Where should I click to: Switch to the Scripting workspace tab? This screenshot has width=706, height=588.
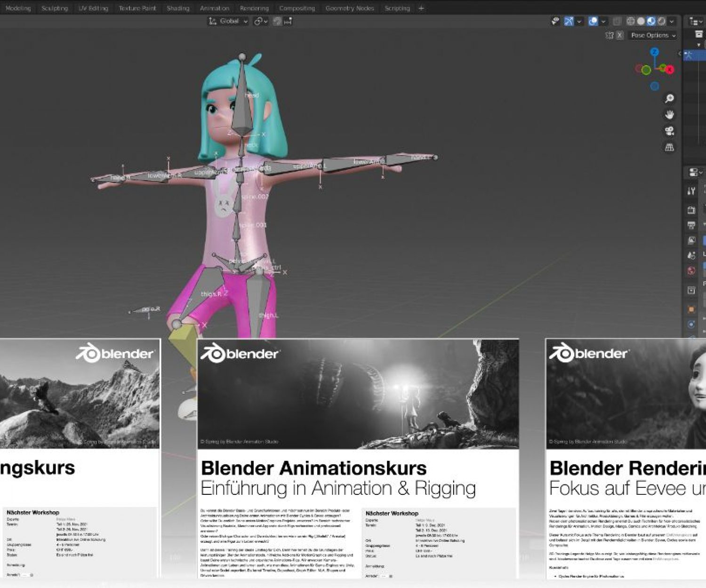tap(397, 8)
